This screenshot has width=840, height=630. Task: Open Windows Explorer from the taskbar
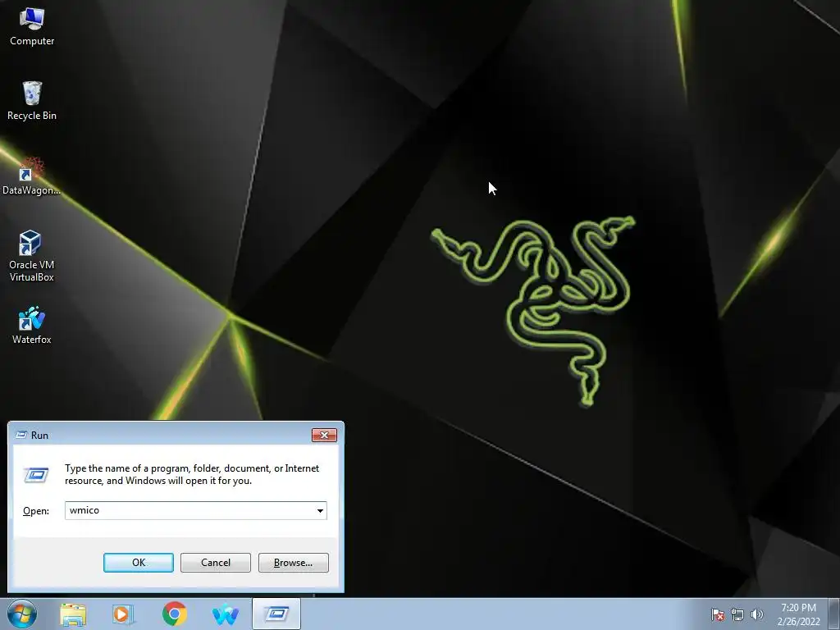click(73, 614)
